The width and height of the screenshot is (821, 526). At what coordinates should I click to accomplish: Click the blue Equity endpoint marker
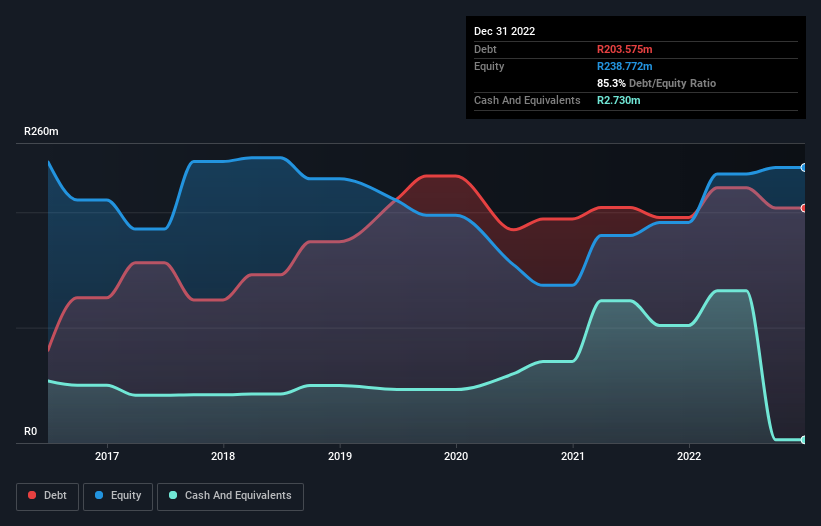[x=804, y=167]
